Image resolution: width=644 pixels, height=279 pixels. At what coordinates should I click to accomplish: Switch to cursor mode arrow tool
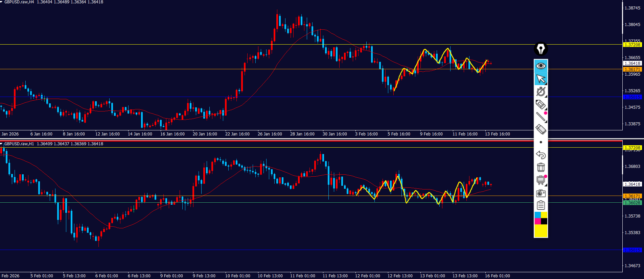(x=540, y=79)
